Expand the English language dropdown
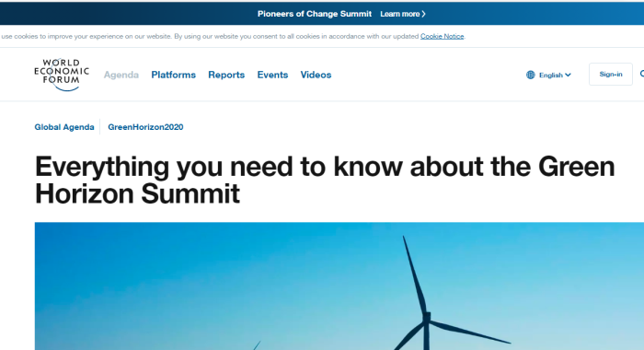Image resolution: width=644 pixels, height=350 pixels. coord(555,75)
